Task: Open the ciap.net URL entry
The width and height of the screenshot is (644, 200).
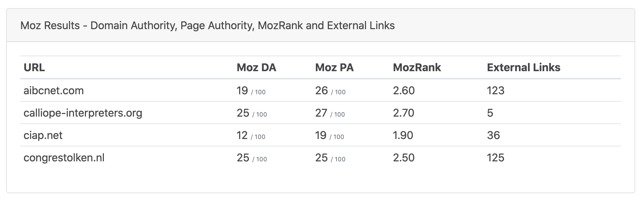Action: [43, 135]
